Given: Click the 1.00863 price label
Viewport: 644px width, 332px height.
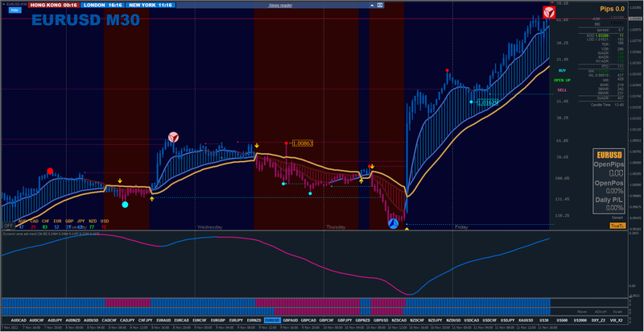Looking at the screenshot, I should coord(303,143).
